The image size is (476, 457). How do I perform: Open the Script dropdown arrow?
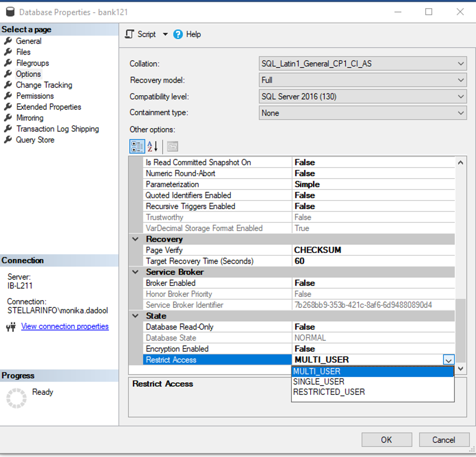click(x=165, y=34)
